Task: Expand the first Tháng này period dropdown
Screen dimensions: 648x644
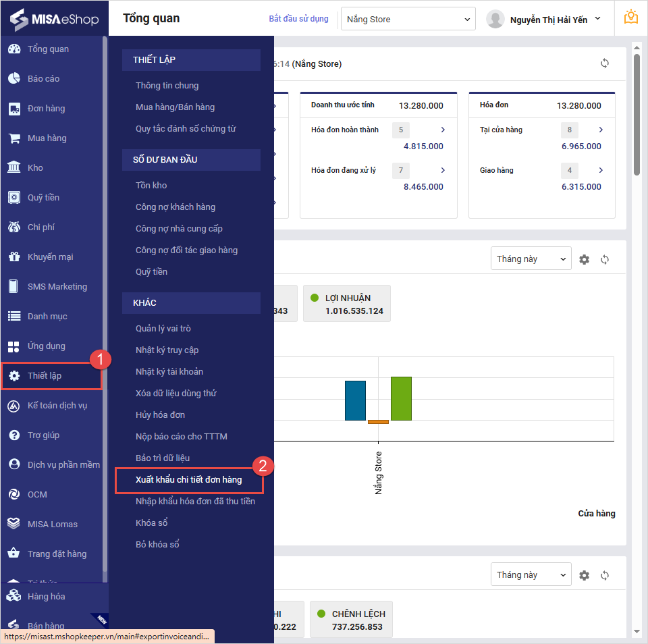Action: 531,259
